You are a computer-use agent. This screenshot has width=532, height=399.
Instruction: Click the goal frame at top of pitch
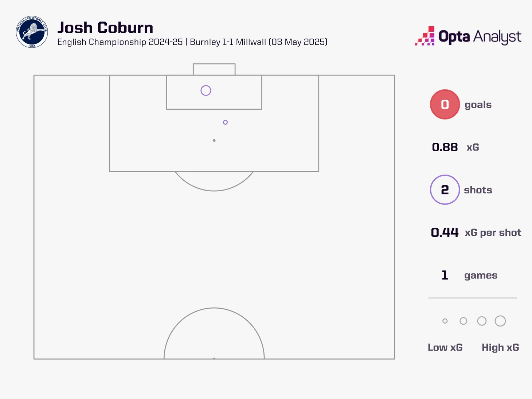(x=214, y=69)
